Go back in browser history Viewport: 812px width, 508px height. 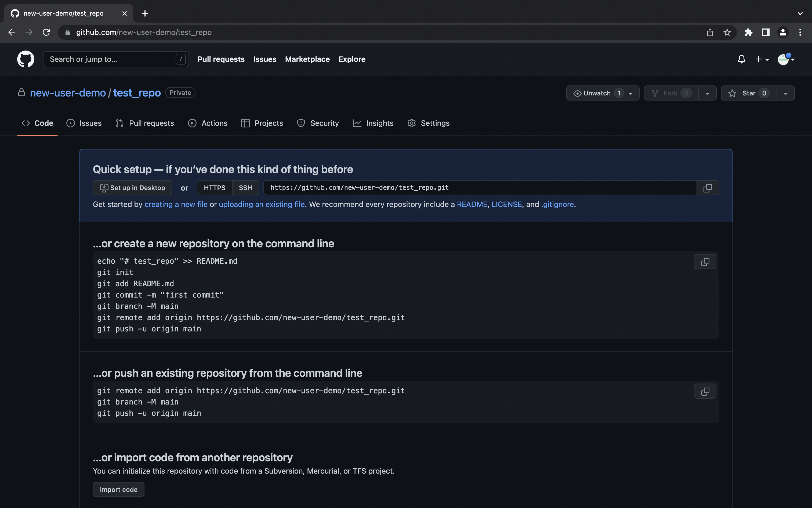point(12,32)
